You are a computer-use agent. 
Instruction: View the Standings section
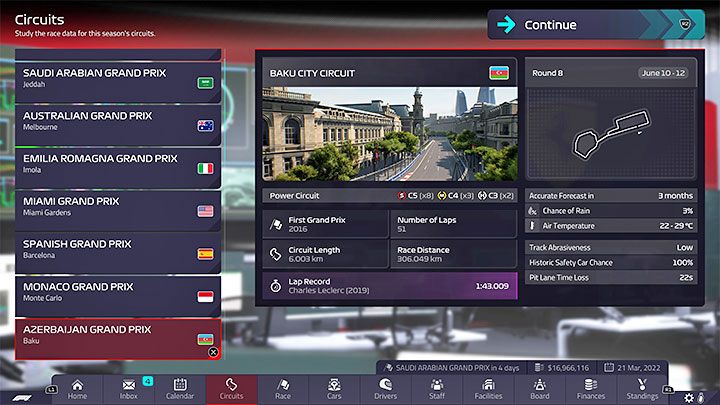(642, 389)
